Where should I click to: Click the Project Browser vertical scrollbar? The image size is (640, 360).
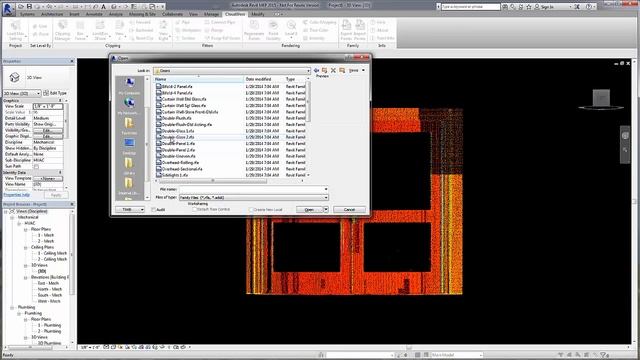(x=72, y=253)
